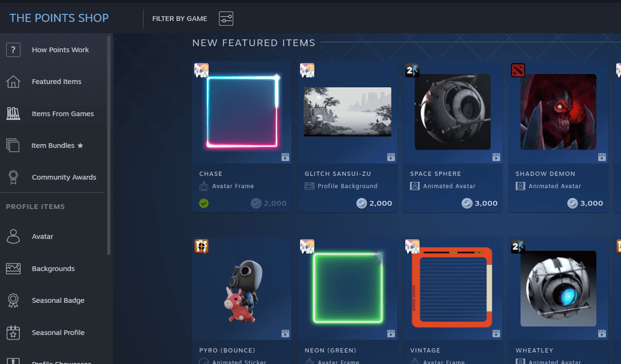Open the Neon (Green) frame preview
The height and width of the screenshot is (364, 621).
coord(347,288)
